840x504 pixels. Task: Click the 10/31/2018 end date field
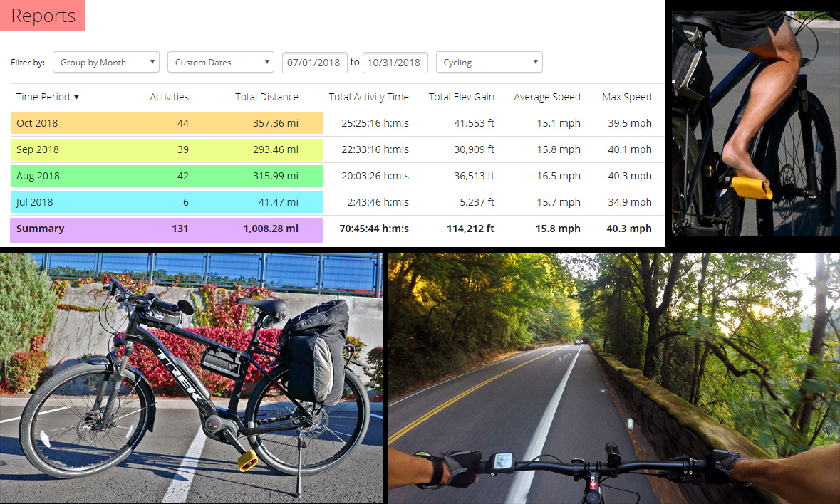[x=395, y=63]
